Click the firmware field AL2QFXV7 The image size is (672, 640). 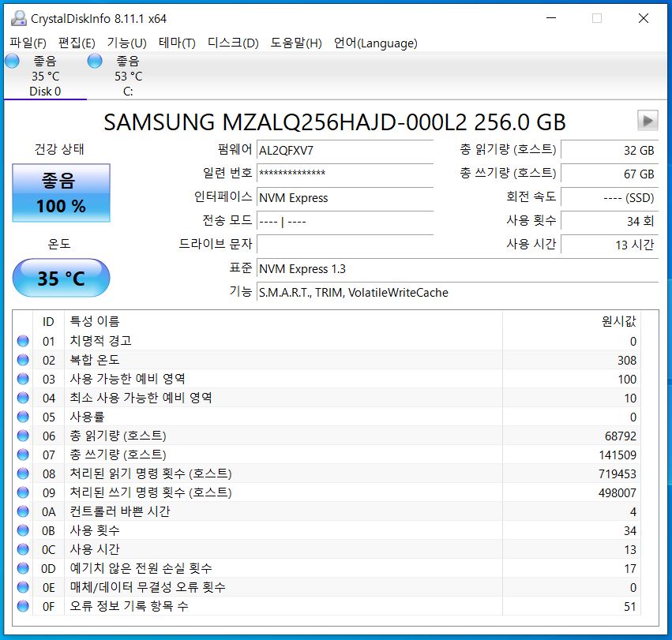pyautogui.click(x=345, y=151)
